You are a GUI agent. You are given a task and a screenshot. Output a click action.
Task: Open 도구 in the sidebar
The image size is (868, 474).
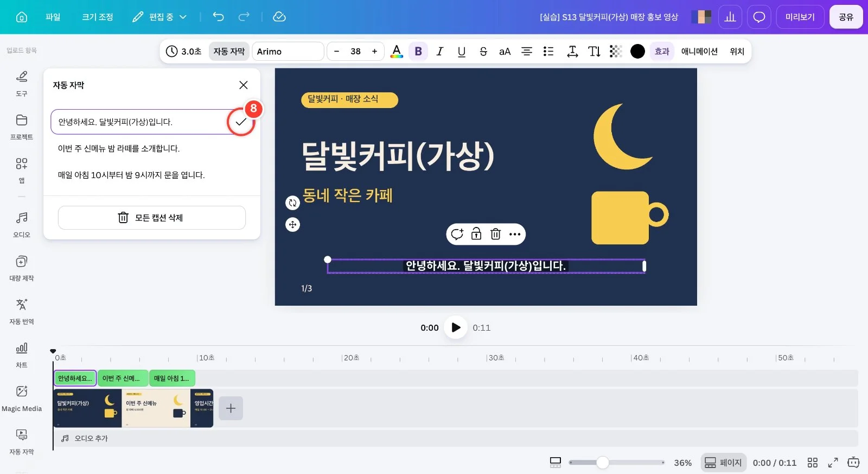click(x=22, y=83)
